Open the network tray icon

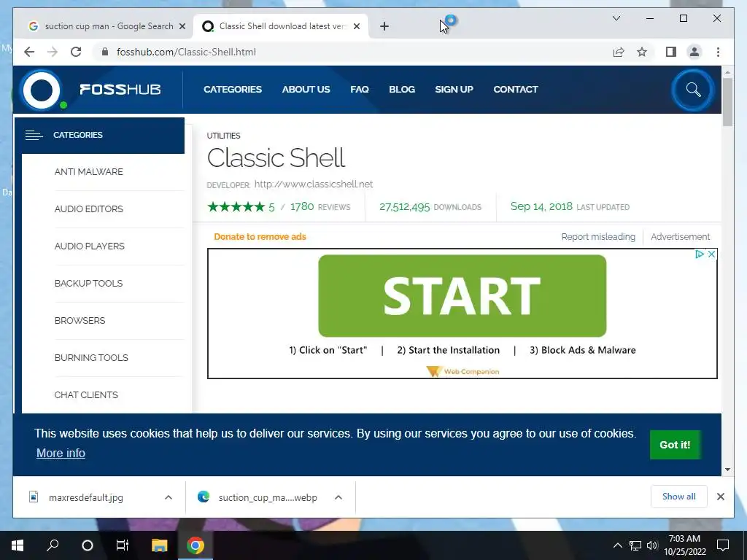coord(635,545)
